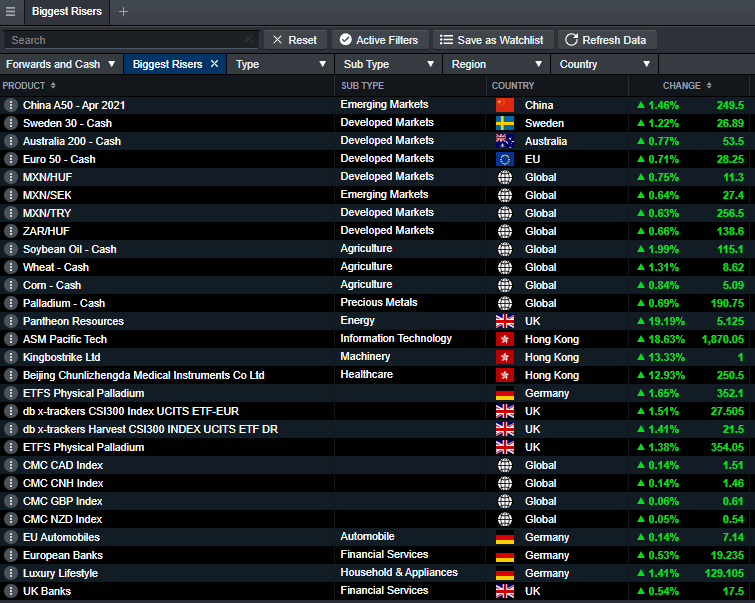This screenshot has width=755, height=603.
Task: Open the Sub Type filter dropdown
Action: point(389,64)
